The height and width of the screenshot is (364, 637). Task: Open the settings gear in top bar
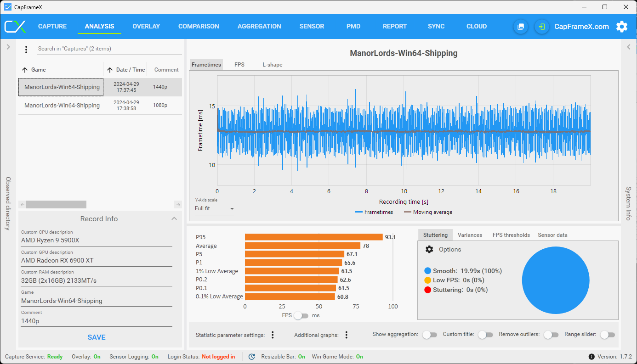tap(622, 27)
